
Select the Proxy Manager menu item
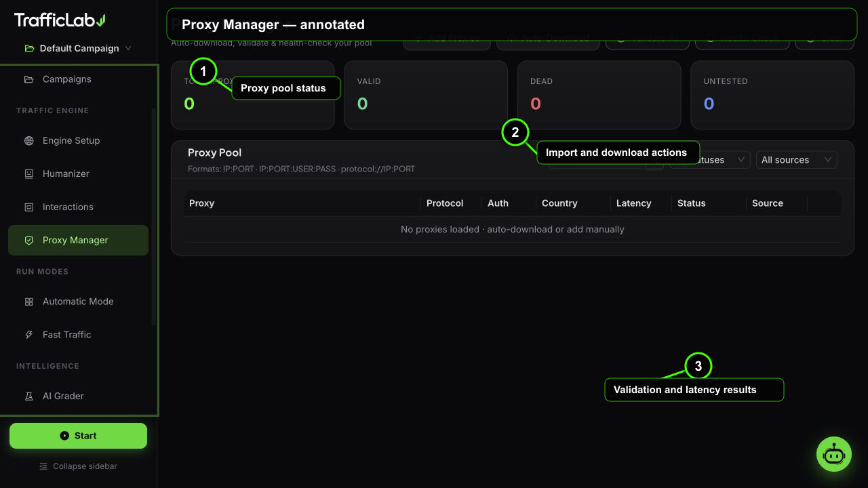78,241
